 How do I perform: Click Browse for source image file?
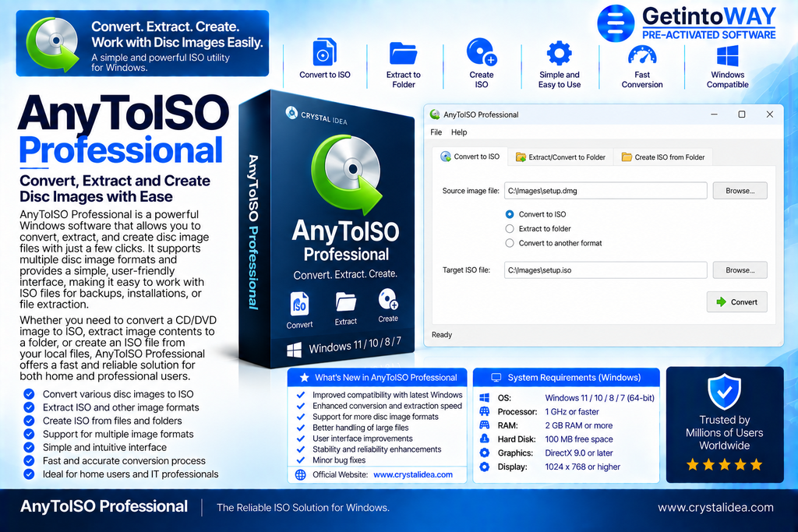coord(740,191)
